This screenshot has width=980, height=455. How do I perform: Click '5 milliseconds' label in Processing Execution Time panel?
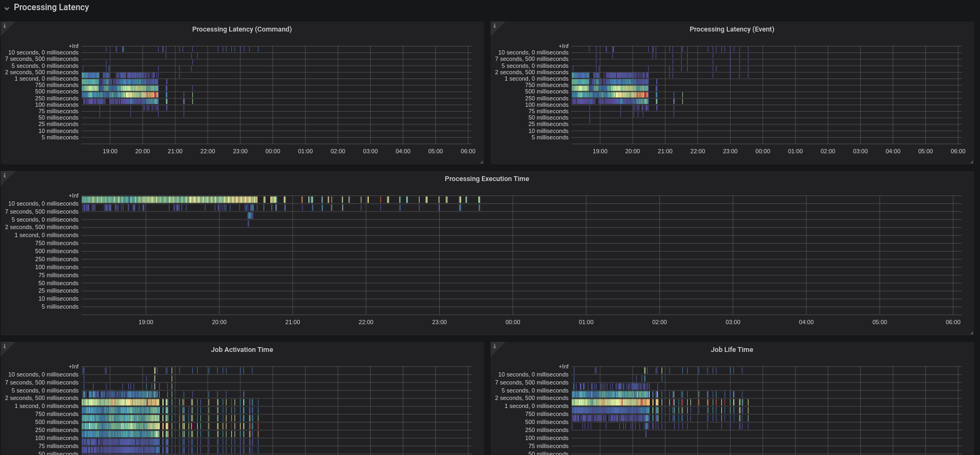(60, 307)
